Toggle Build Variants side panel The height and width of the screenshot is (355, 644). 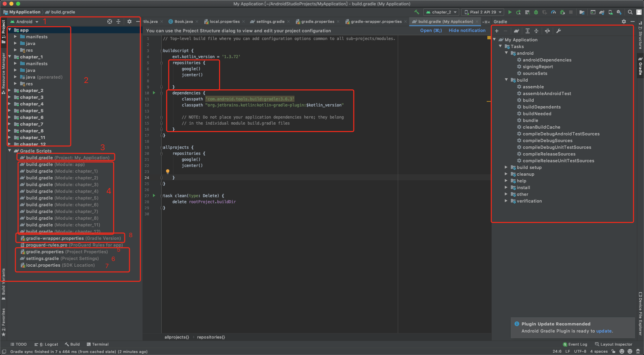click(3, 284)
